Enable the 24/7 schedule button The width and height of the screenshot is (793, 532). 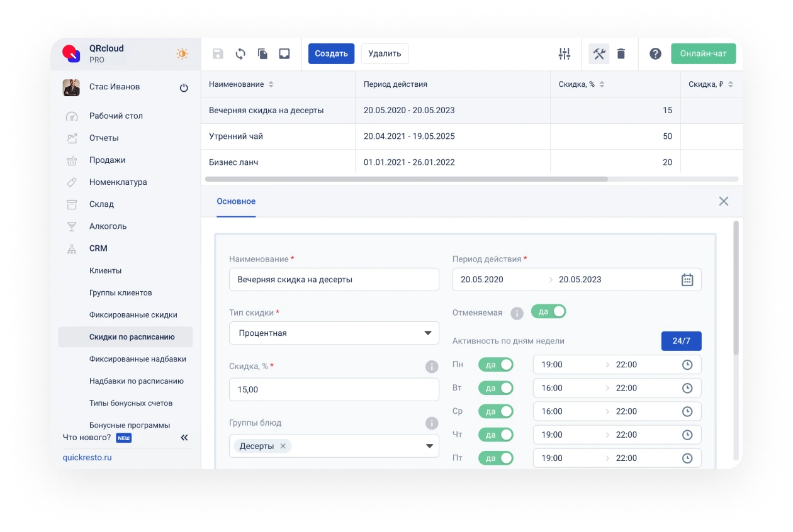coord(681,341)
